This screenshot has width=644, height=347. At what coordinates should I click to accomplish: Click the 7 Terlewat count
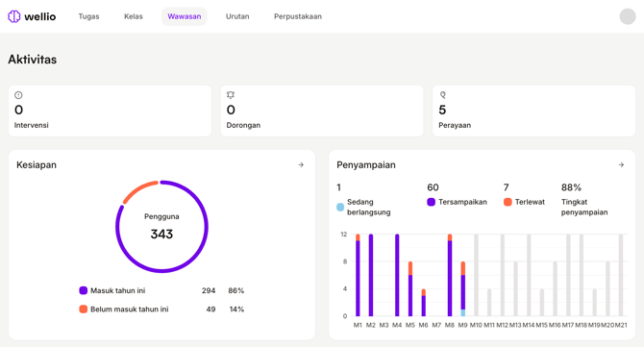point(506,187)
